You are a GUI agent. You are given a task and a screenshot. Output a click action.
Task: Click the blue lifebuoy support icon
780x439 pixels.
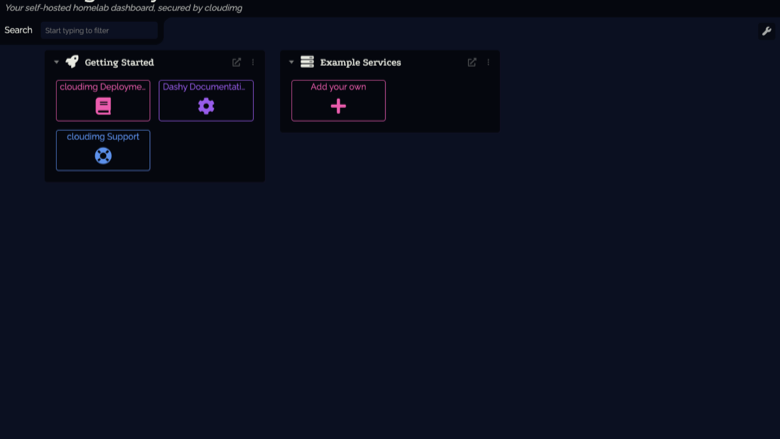(x=103, y=156)
